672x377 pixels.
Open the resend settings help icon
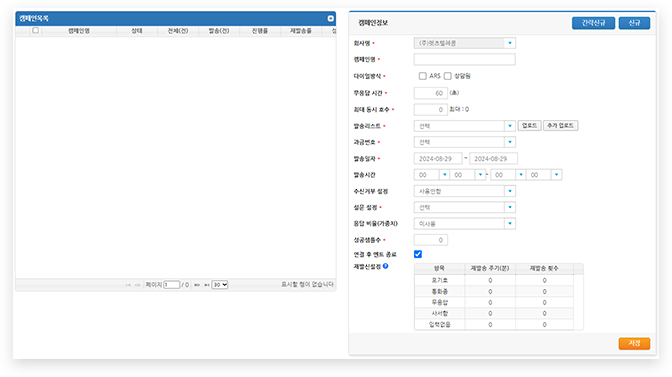pyautogui.click(x=386, y=266)
